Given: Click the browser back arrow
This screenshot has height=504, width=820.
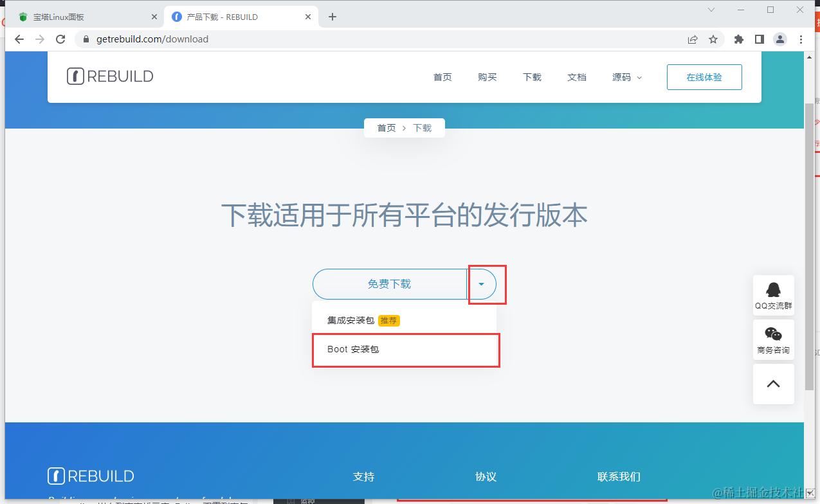Looking at the screenshot, I should click(19, 39).
